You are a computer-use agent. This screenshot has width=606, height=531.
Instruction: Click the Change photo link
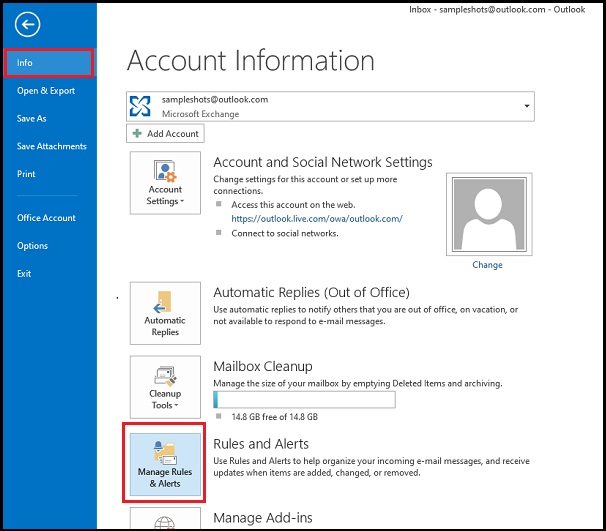[x=487, y=265]
